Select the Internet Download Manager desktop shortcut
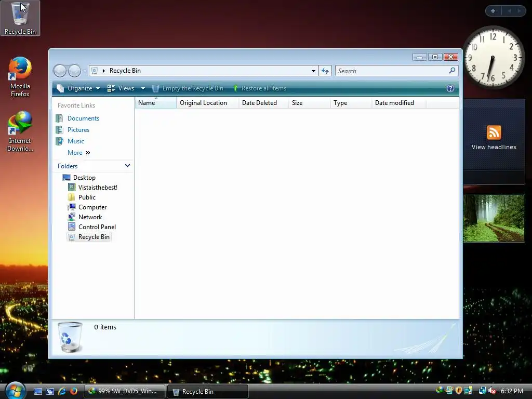532x399 pixels. 20,131
